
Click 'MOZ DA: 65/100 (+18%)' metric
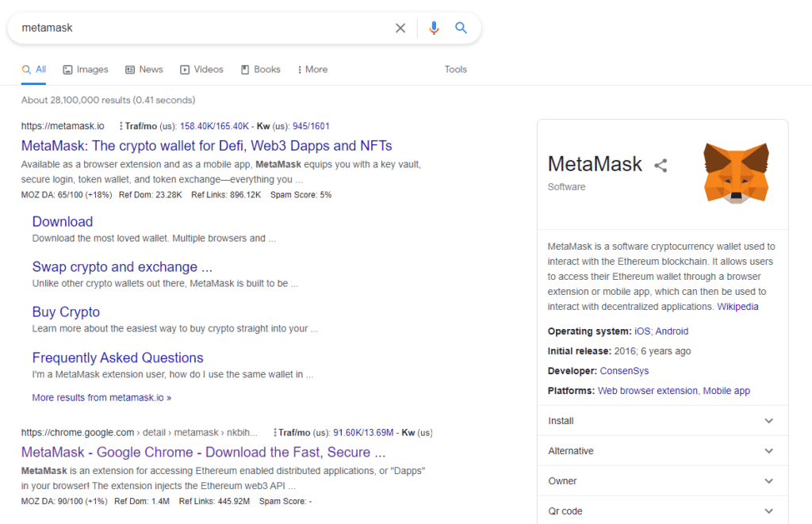67,195
